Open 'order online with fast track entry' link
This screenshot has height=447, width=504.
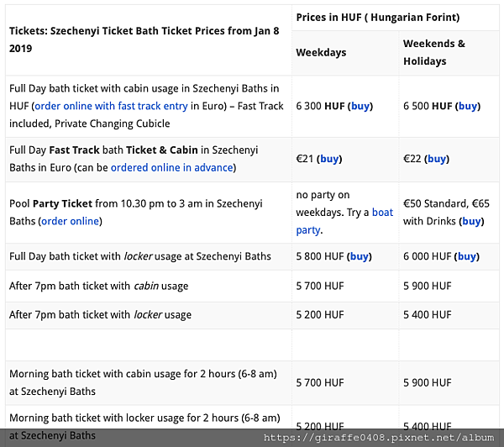point(111,106)
